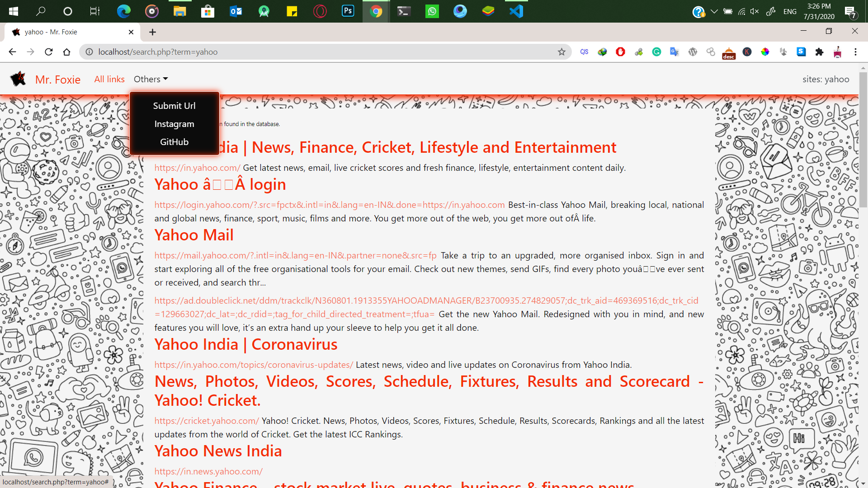Choose GitHub from the dropdown
Screen dimensions: 868x488
point(174,142)
